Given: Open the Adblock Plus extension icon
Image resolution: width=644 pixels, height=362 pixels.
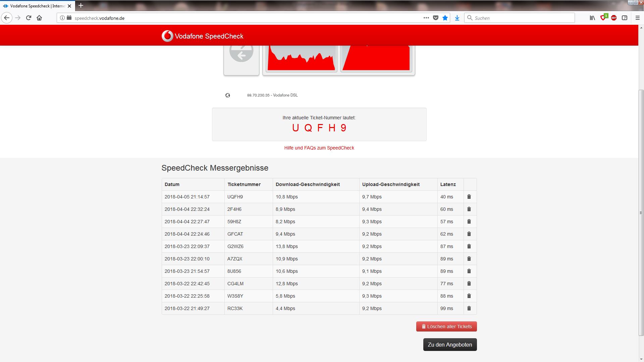Looking at the screenshot, I should click(614, 18).
